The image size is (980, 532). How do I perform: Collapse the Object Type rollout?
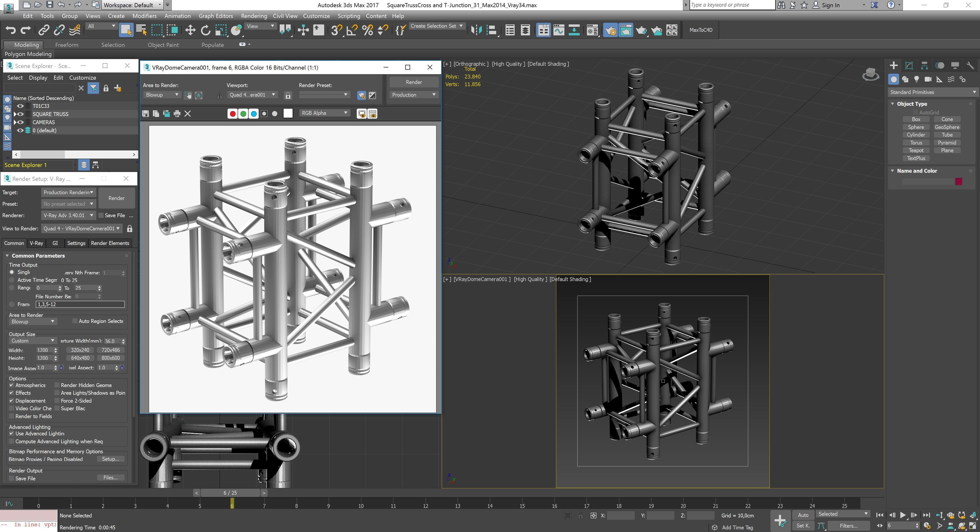tap(892, 104)
